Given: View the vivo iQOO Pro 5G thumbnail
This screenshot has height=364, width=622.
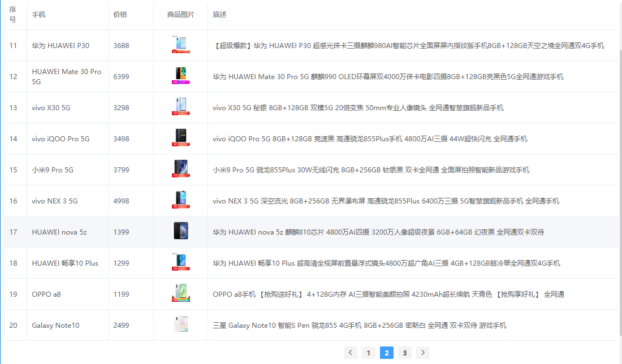Looking at the screenshot, I should (x=180, y=138).
